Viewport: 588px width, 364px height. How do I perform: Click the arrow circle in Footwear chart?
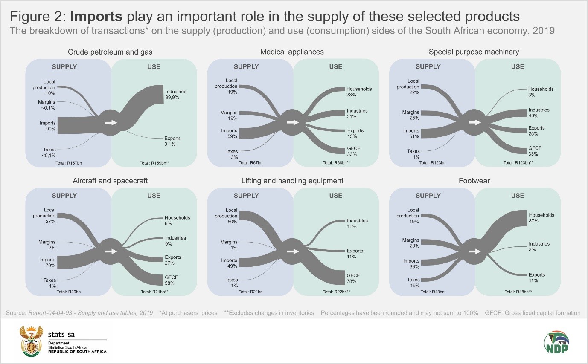pyautogui.click(x=474, y=251)
